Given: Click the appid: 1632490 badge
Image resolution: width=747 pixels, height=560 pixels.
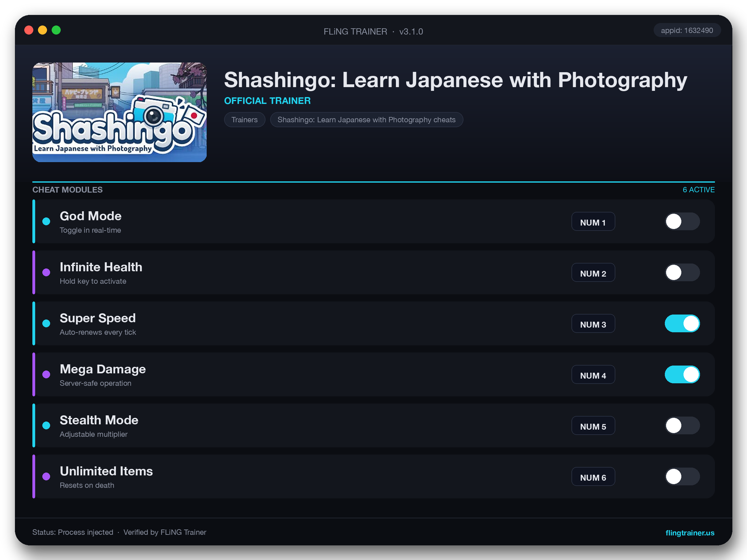Looking at the screenshot, I should point(687,30).
